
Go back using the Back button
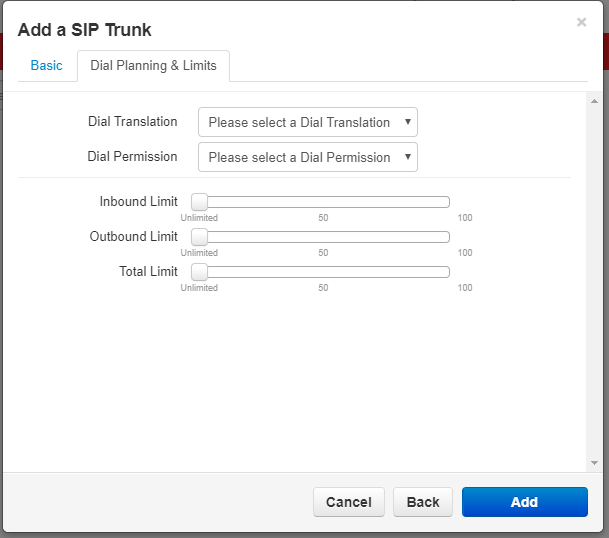point(422,502)
